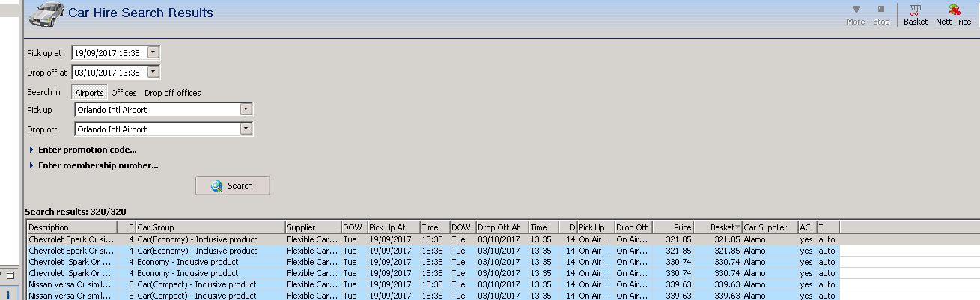Image resolution: width=980 pixels, height=300 pixels.
Task: Open the Drop off at date dropdown
Action: [x=153, y=73]
